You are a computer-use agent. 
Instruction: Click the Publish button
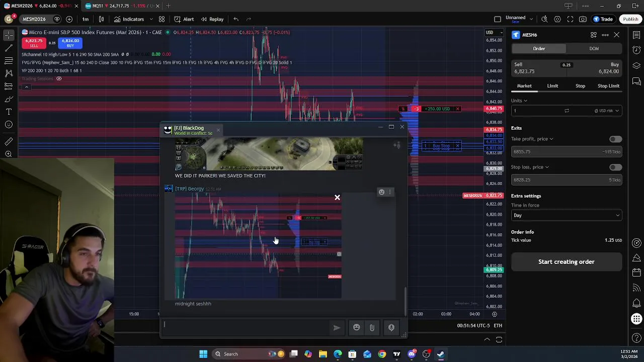click(x=630, y=19)
